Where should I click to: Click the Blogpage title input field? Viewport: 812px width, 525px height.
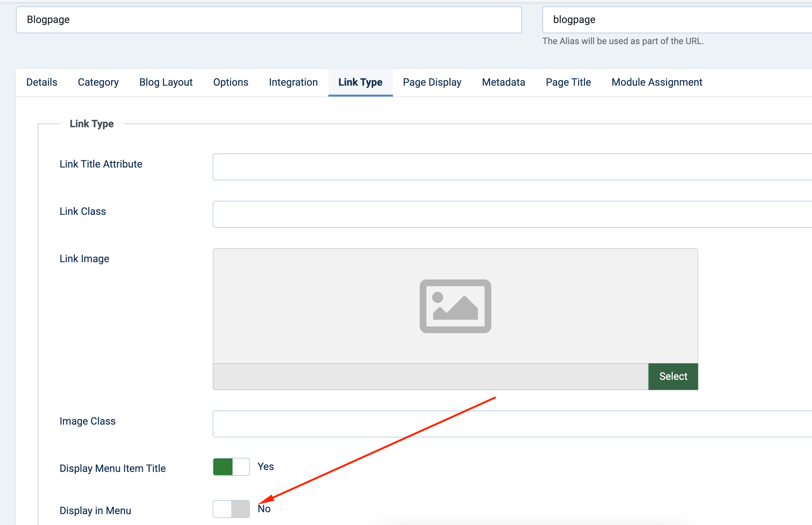pos(268,20)
